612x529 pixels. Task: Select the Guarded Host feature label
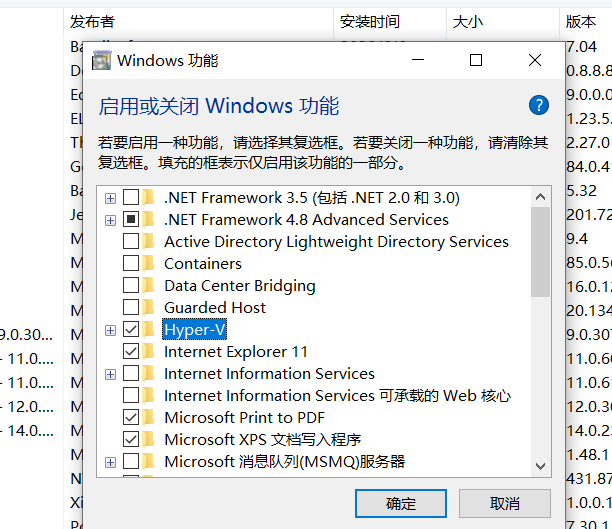point(215,308)
